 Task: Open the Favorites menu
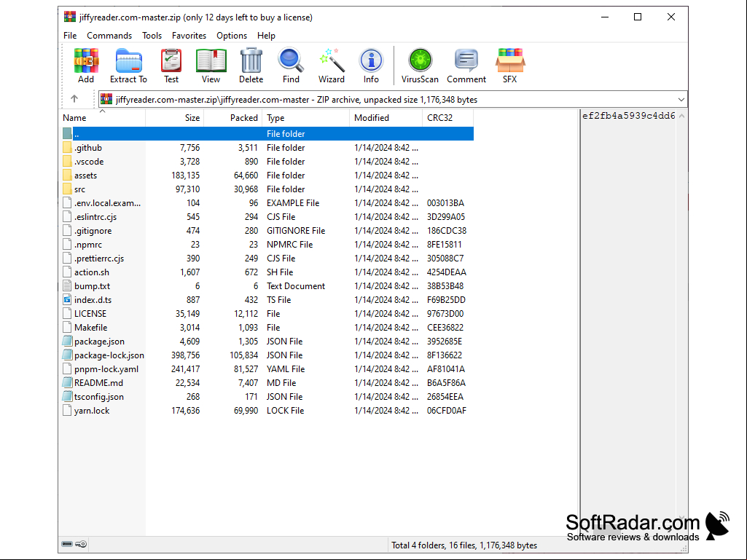pyautogui.click(x=189, y=36)
